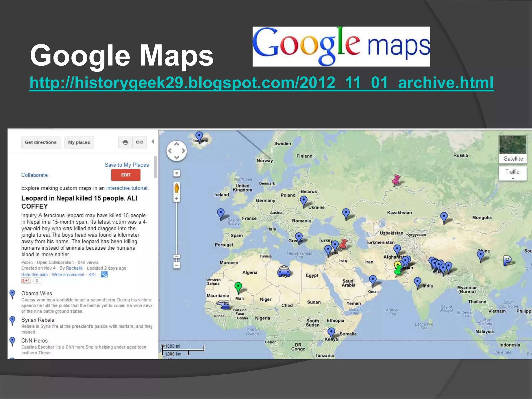Zoom in with the plus button

(x=177, y=199)
